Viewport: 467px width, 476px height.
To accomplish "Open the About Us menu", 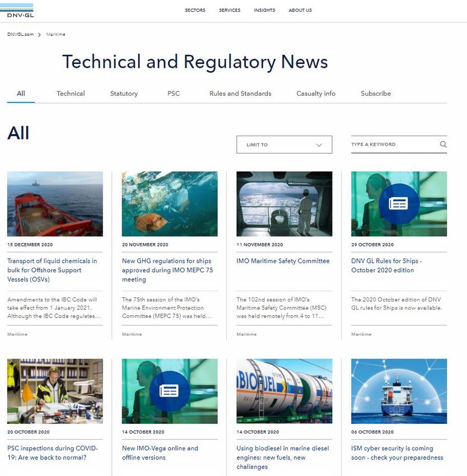I will [300, 10].
